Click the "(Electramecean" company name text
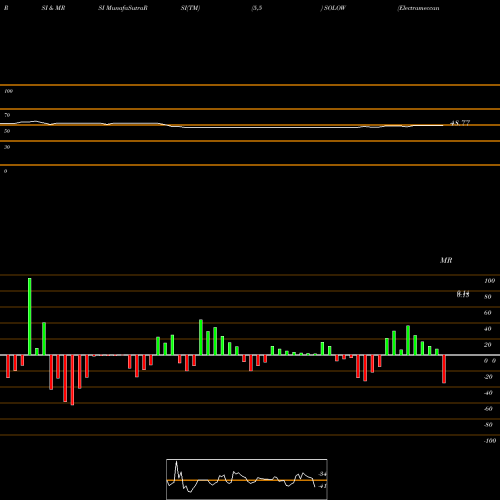500x500 pixels. point(418,8)
